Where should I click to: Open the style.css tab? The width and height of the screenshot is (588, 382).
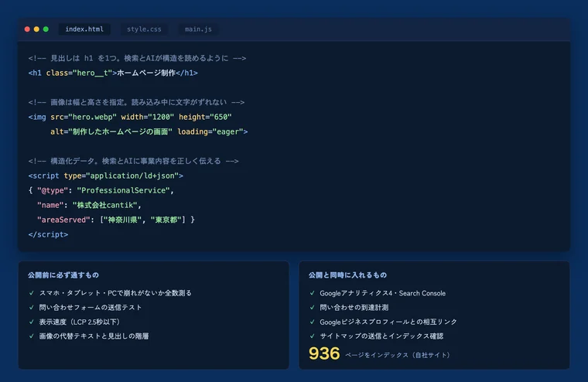point(144,29)
